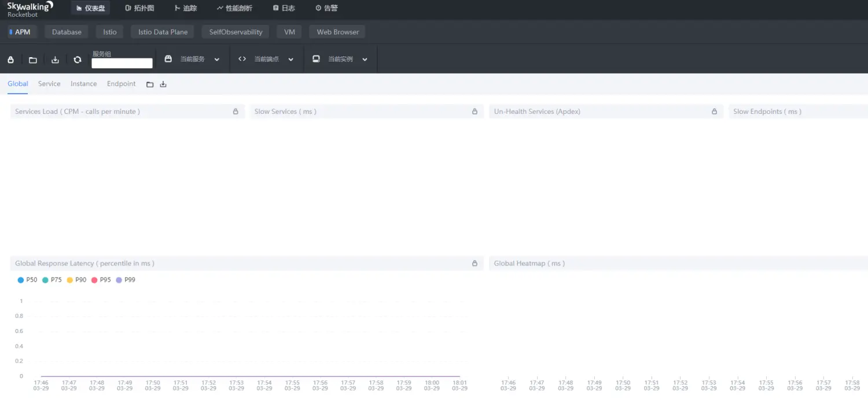Viewport: 868px width, 414px height.
Task: Open the Istio Data Plane dashboard
Action: coord(163,32)
